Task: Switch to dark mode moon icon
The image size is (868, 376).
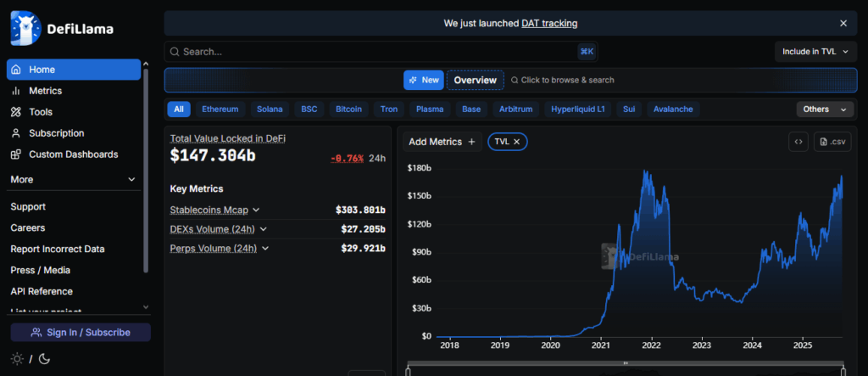Action: click(x=44, y=359)
